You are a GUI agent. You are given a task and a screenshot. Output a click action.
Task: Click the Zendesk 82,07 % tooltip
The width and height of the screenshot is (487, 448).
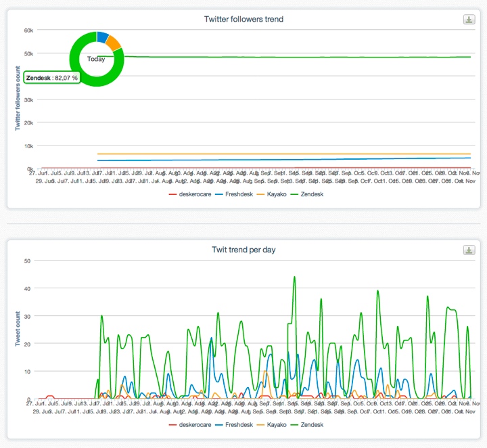pos(52,78)
